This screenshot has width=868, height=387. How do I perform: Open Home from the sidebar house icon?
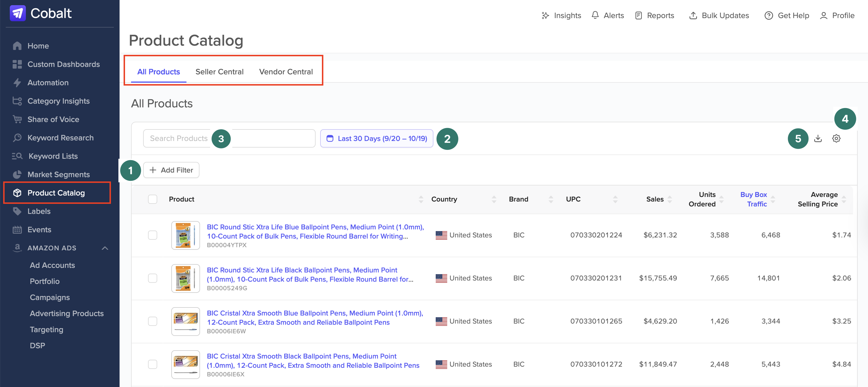click(x=17, y=46)
